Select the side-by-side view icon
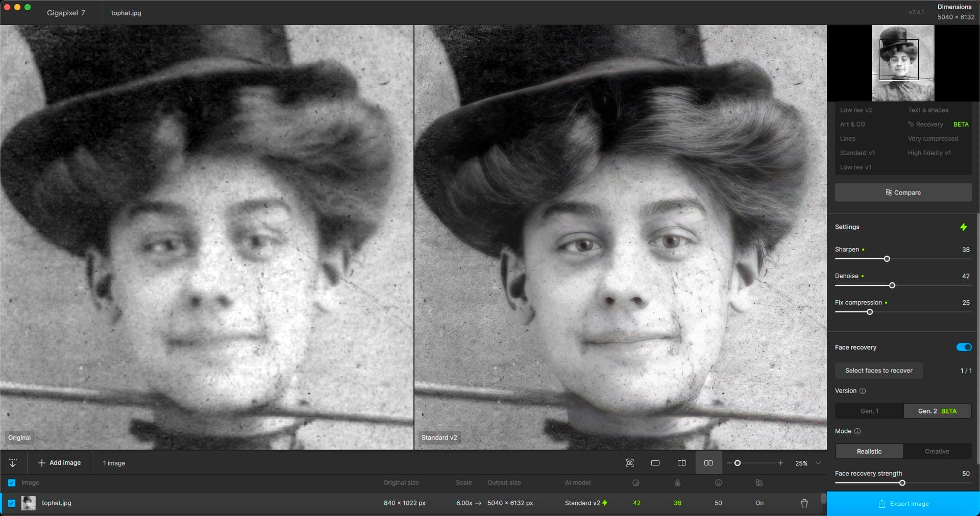980x516 pixels. pos(708,463)
